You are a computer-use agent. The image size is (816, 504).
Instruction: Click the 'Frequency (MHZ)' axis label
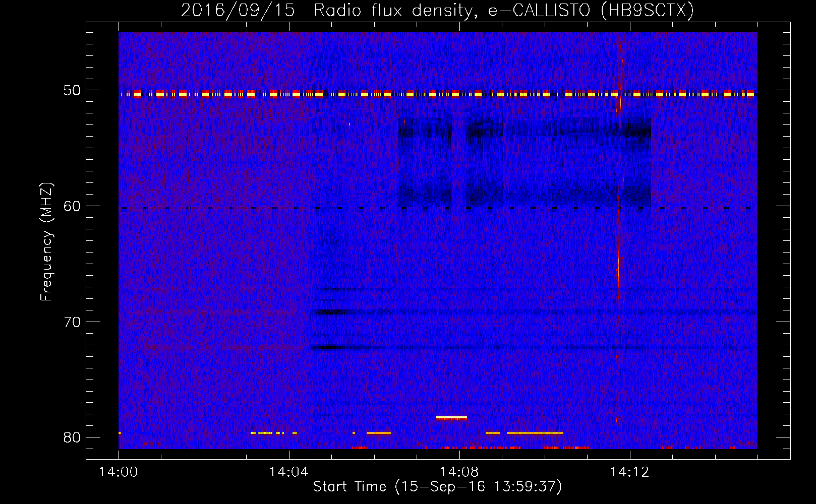point(46,242)
